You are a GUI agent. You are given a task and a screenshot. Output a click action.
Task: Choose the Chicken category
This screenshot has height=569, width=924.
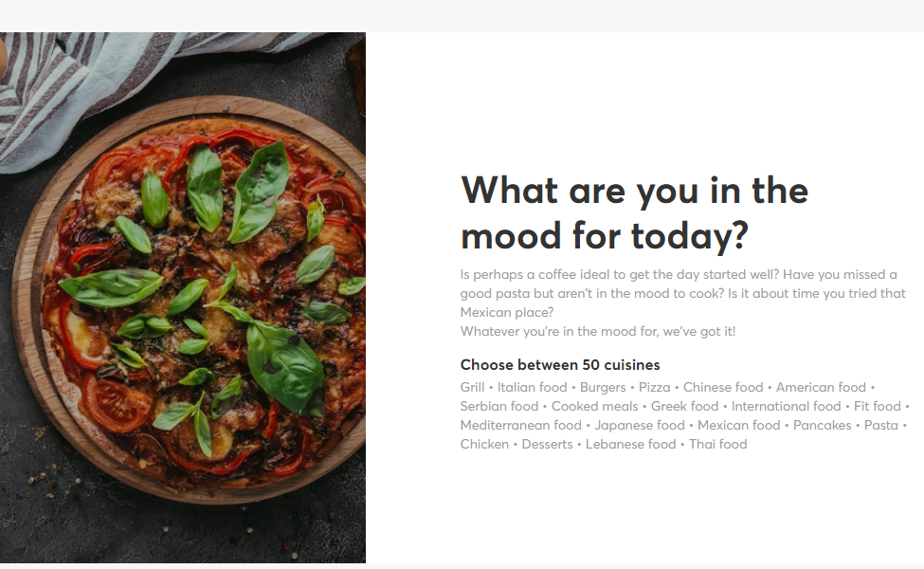point(484,444)
